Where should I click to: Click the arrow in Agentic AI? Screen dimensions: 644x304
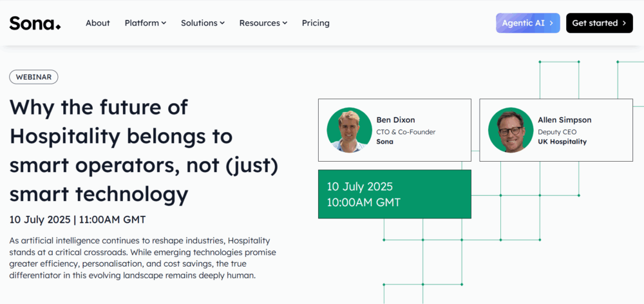point(551,23)
